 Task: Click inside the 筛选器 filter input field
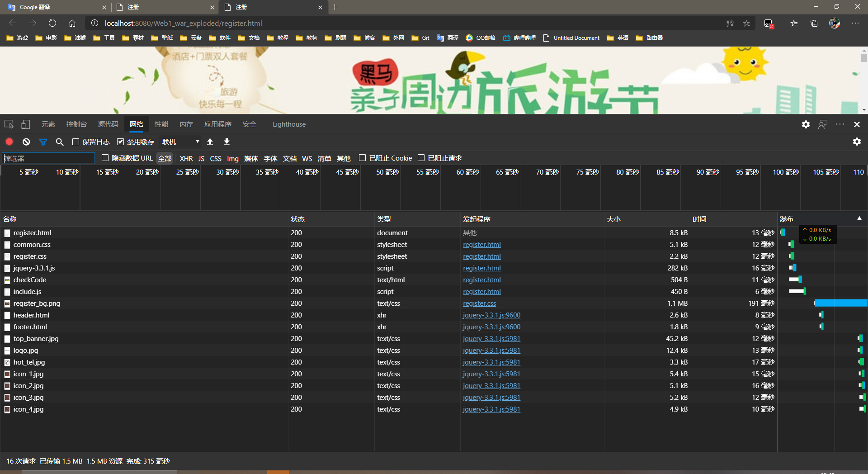click(x=48, y=158)
